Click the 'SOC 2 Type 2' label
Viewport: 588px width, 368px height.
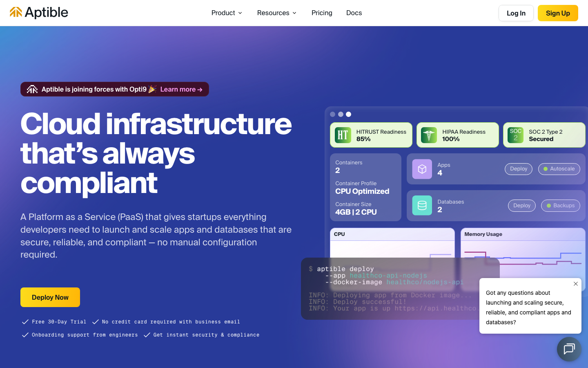coord(546,132)
